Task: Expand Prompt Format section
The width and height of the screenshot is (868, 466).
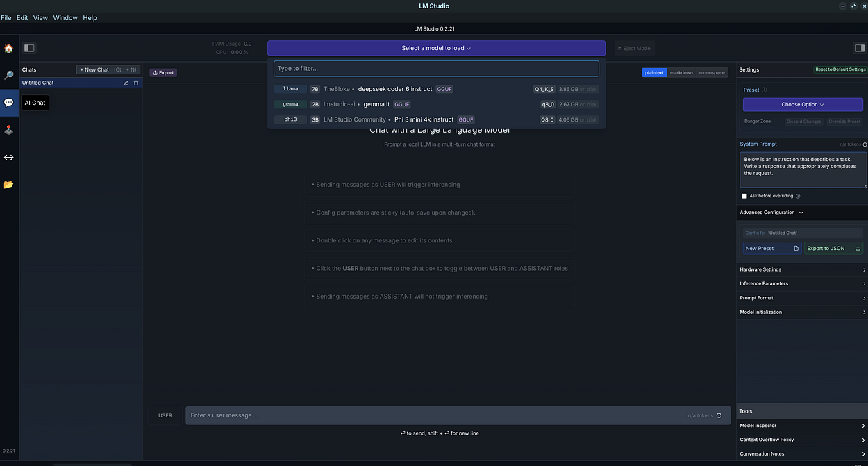Action: click(802, 298)
